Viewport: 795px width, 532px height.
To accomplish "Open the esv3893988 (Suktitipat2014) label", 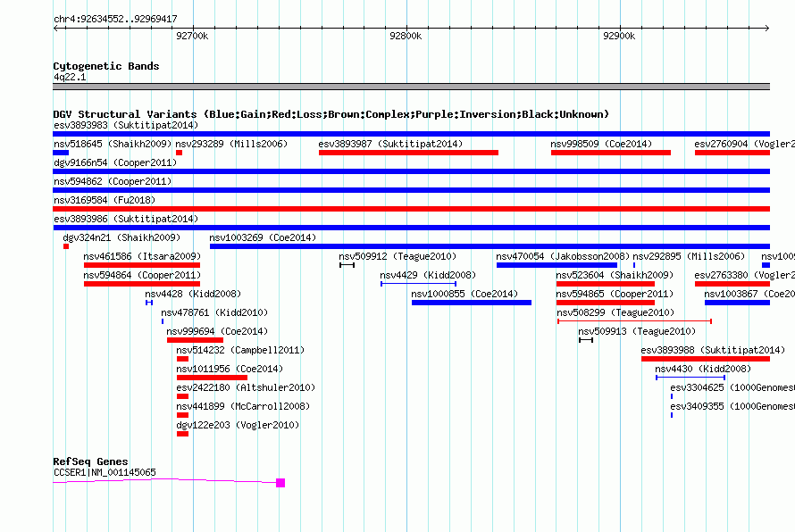I will [x=713, y=350].
